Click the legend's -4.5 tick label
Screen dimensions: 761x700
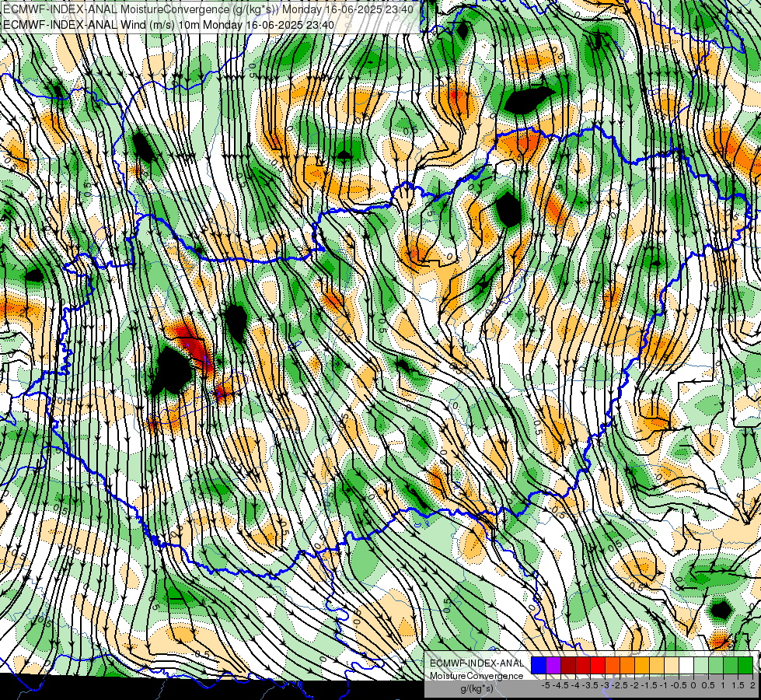[561, 685]
